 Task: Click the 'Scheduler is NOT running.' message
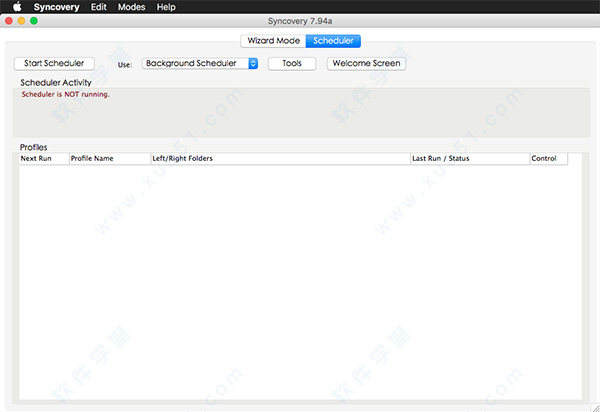click(x=65, y=94)
